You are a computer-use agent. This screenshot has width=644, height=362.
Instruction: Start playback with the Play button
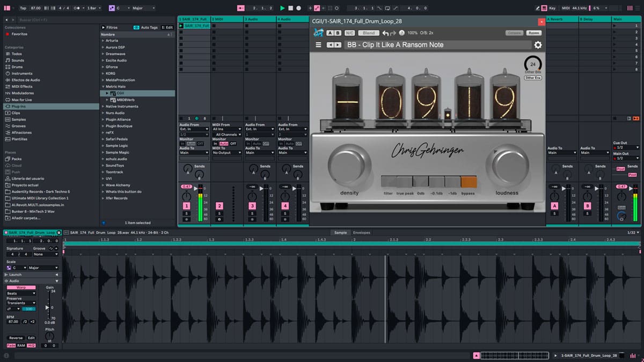click(282, 8)
